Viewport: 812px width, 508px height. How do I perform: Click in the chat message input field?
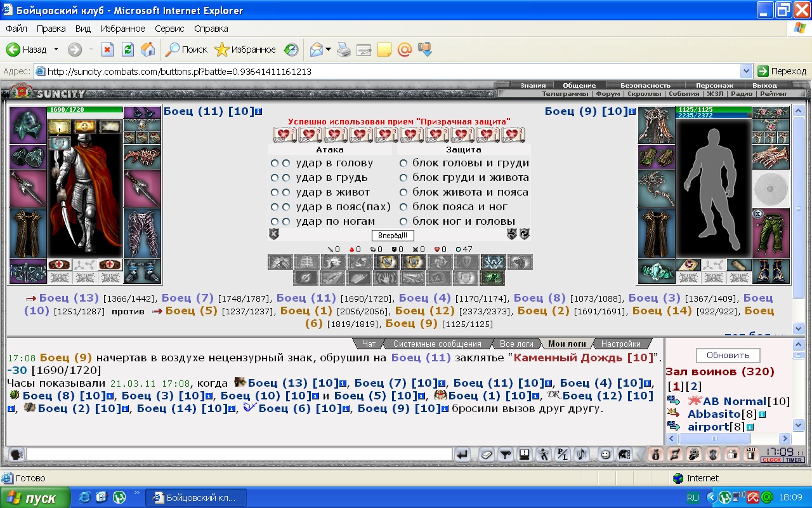point(239,454)
